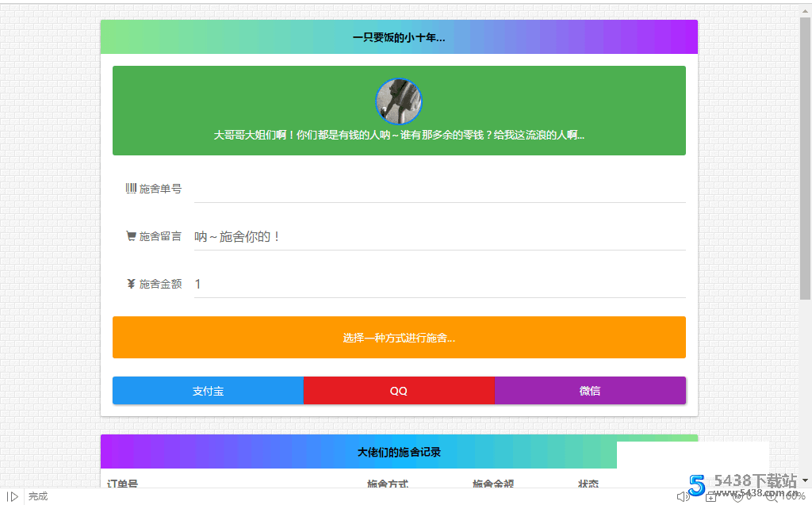Click the play arrow in the status bar
812x505 pixels.
12,496
